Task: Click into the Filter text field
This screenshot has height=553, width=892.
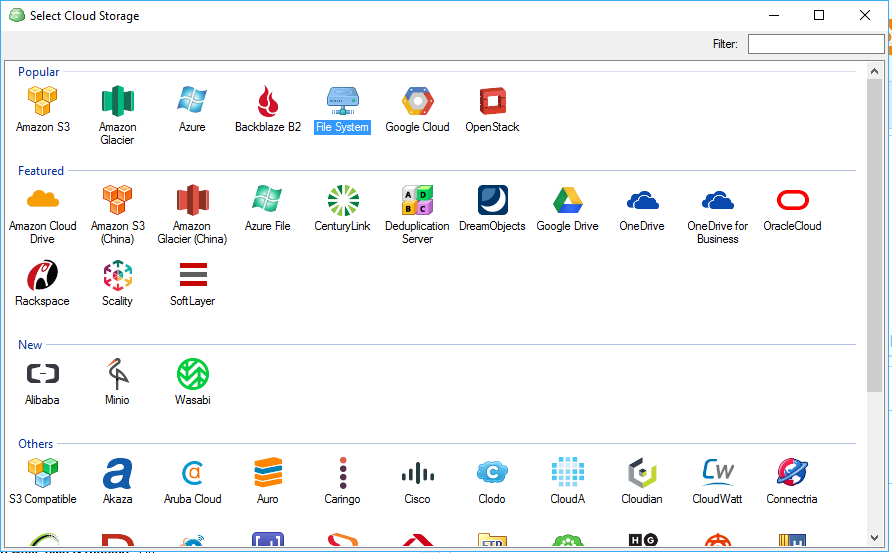Action: pyautogui.click(x=815, y=44)
